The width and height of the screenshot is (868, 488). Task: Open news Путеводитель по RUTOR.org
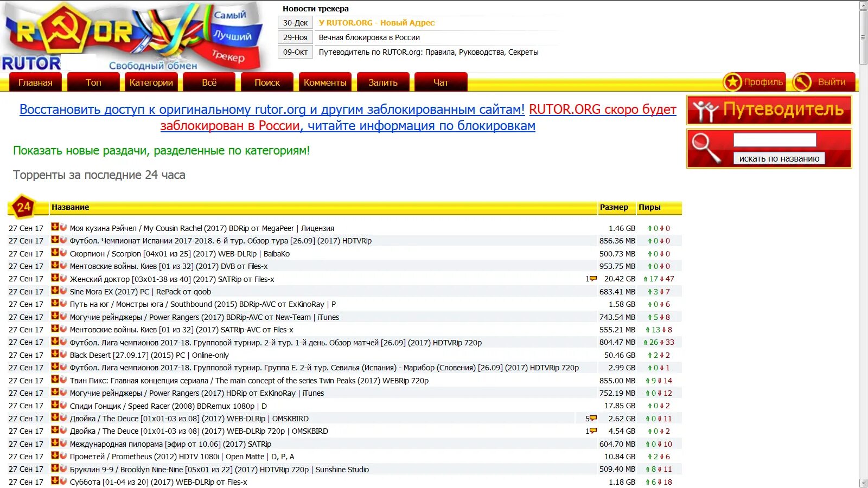coord(429,52)
